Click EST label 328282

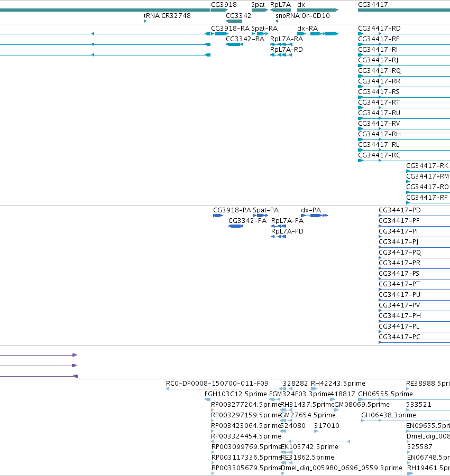296,384
